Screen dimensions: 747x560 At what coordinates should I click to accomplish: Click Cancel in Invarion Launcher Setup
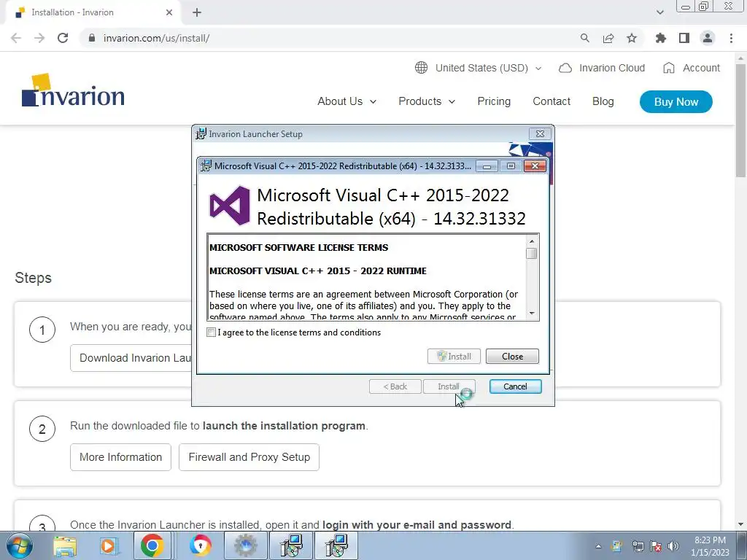coord(515,386)
